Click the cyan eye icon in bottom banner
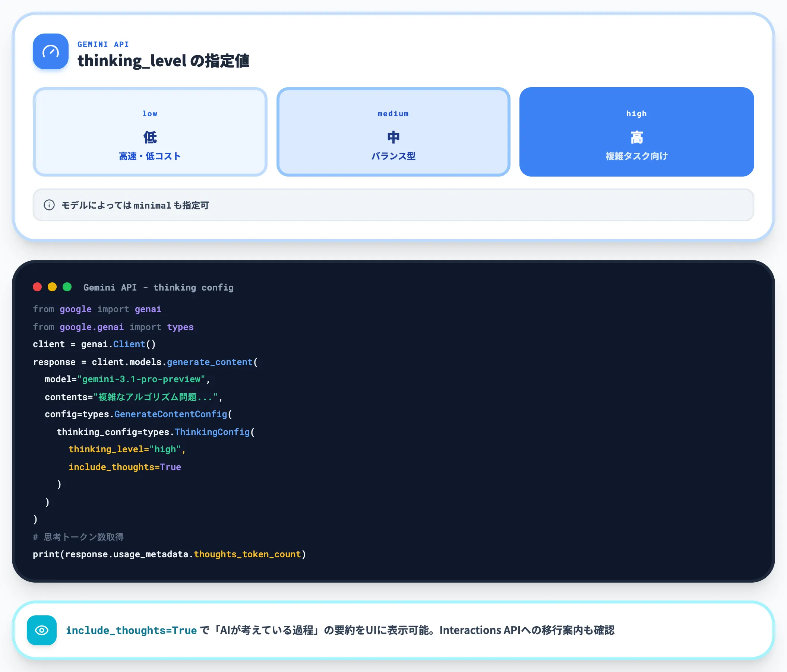This screenshot has width=787, height=672. coord(42,630)
